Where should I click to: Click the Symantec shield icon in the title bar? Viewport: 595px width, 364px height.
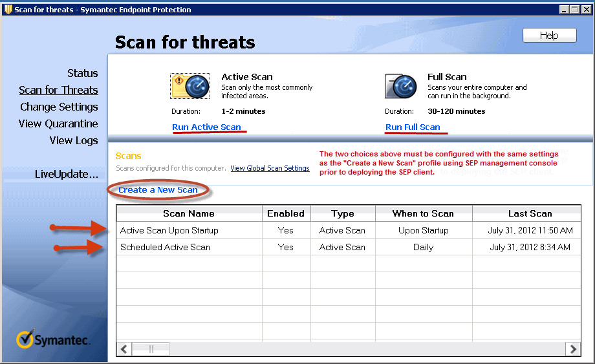[7, 9]
